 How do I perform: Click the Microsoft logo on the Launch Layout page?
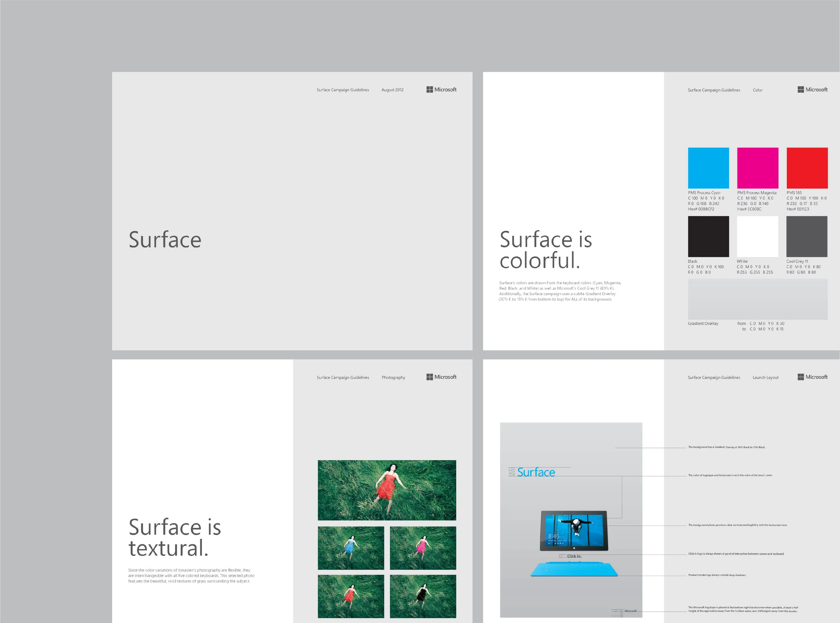point(812,377)
